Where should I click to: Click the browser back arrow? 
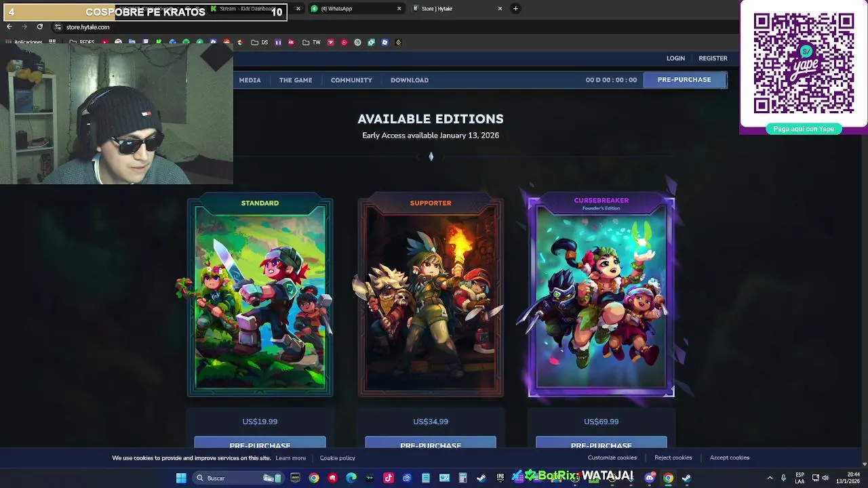pos(9,27)
